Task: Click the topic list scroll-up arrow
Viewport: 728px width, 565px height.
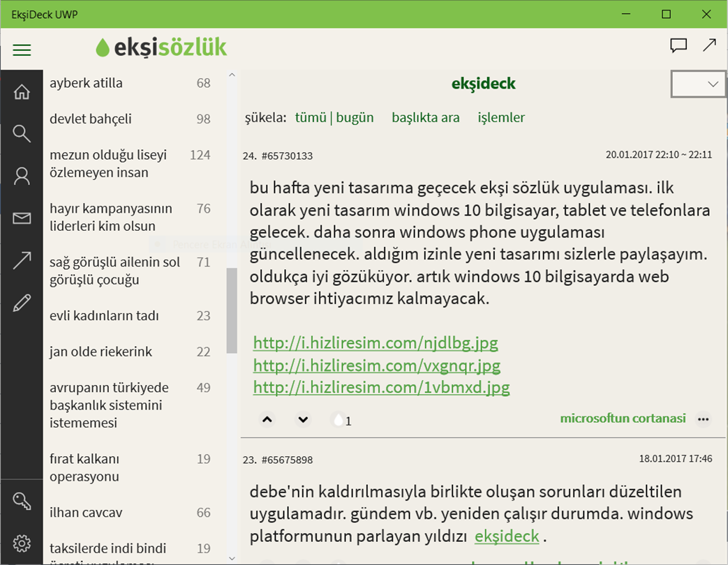Action: 232,75
